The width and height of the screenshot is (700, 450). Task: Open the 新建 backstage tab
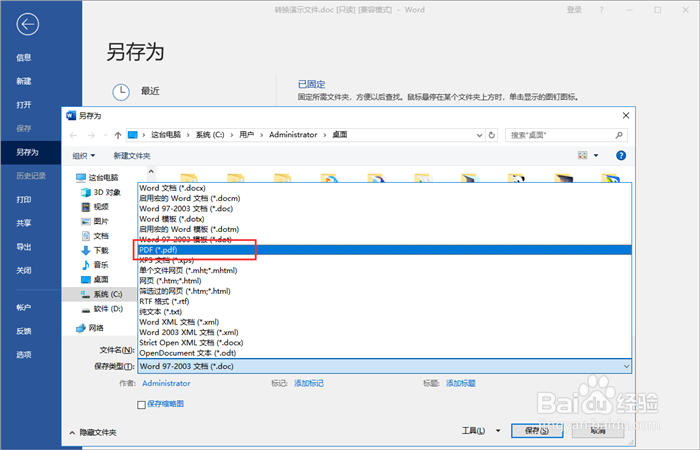point(24,81)
